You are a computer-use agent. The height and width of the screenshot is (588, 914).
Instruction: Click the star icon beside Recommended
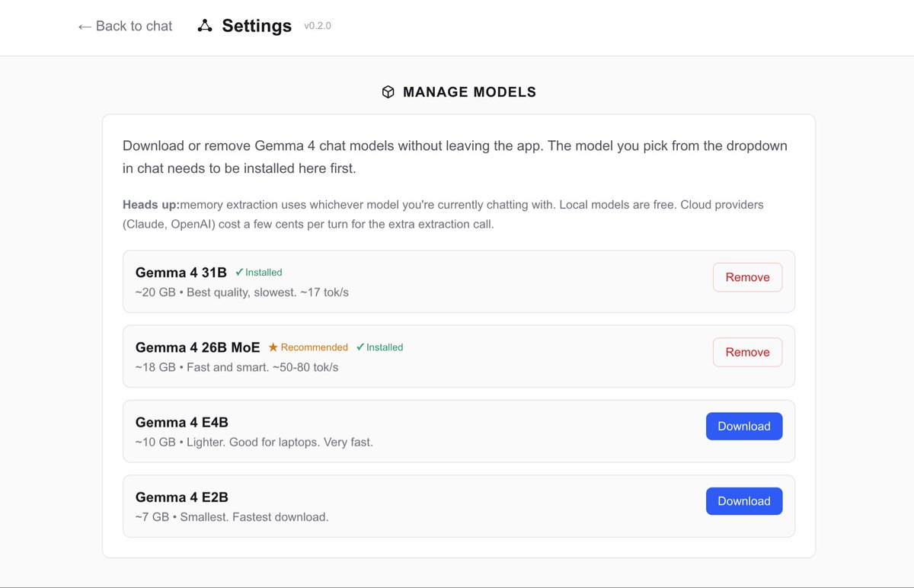(273, 347)
